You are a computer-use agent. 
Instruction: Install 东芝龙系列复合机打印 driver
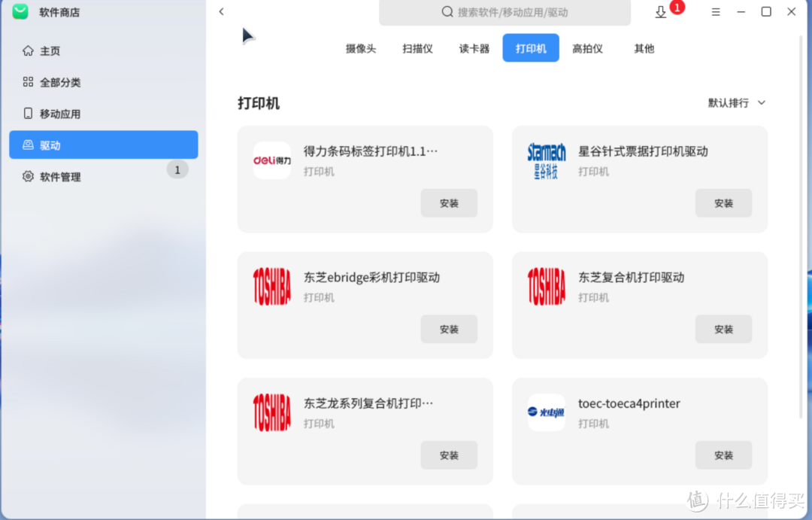pyautogui.click(x=449, y=455)
